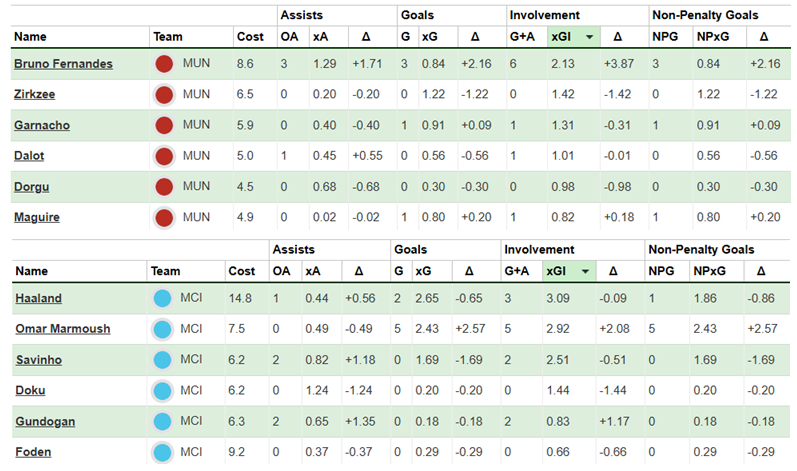Sort bottom table by Name column header

pyautogui.click(x=31, y=271)
